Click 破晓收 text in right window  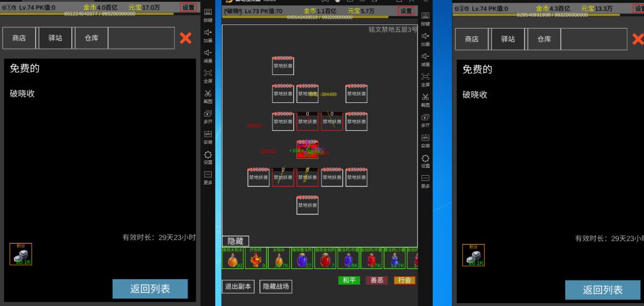click(475, 95)
